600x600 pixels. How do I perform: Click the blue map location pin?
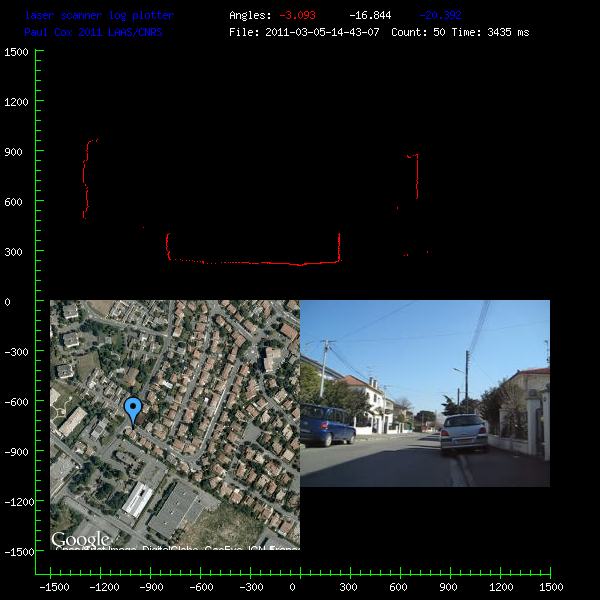(133, 412)
